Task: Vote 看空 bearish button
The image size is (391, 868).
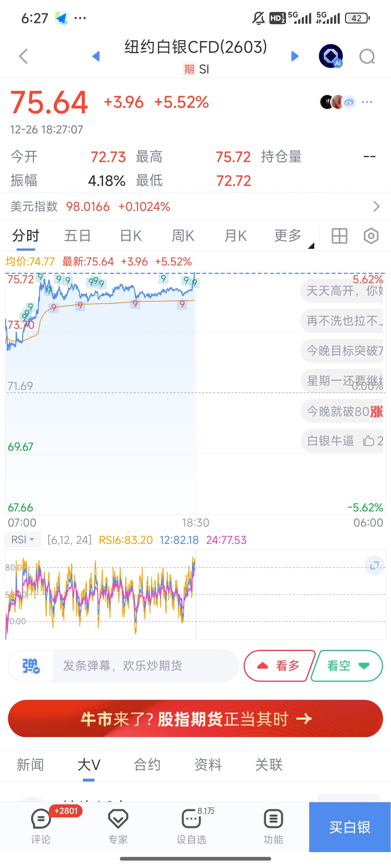Action: coord(348,666)
